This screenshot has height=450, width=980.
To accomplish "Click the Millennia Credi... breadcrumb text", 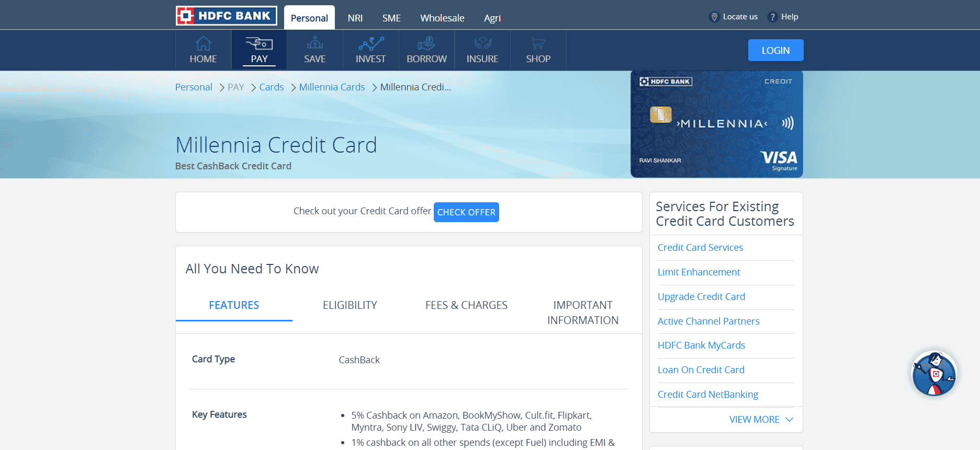I will 415,87.
